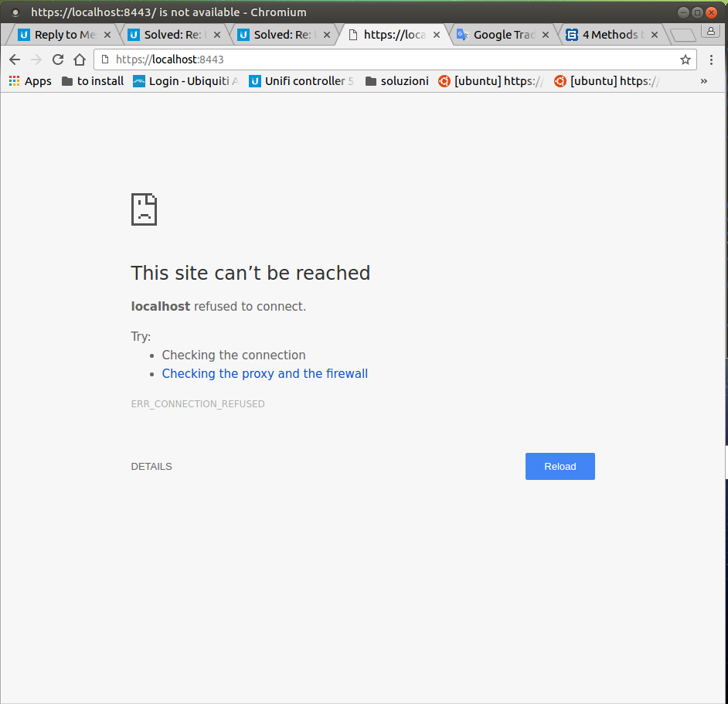Open 'Checking the proxy and the firewall' link
Viewport: 728px width, 704px height.
pyautogui.click(x=264, y=374)
